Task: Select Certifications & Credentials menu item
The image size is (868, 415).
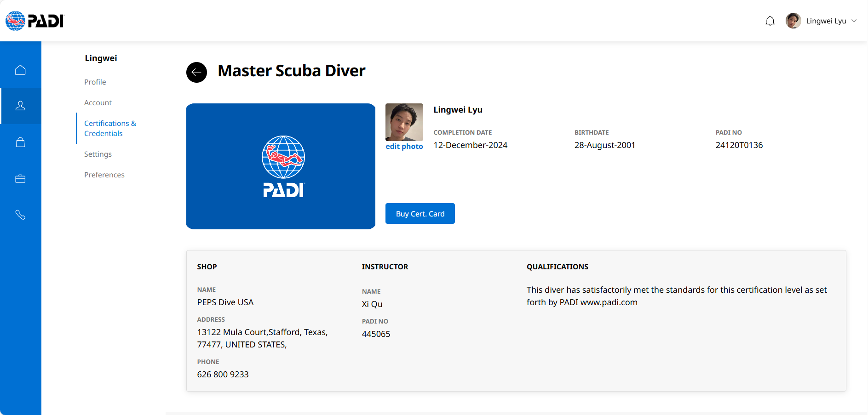Action: coord(110,128)
